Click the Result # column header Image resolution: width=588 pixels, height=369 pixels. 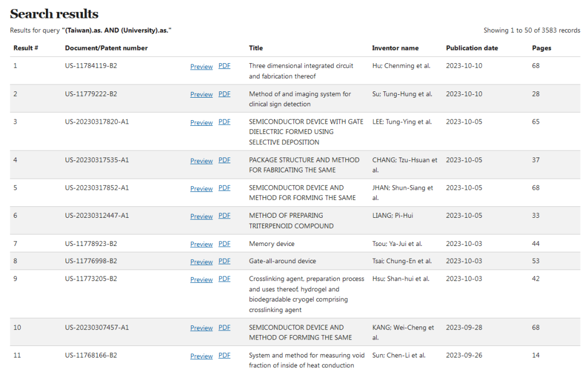(26, 48)
